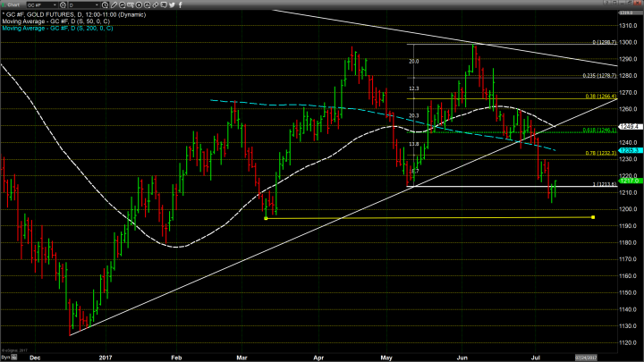Image resolution: width=644 pixels, height=362 pixels.
Task: Restore down the chart window
Action: pyautogui.click(x=630, y=3)
